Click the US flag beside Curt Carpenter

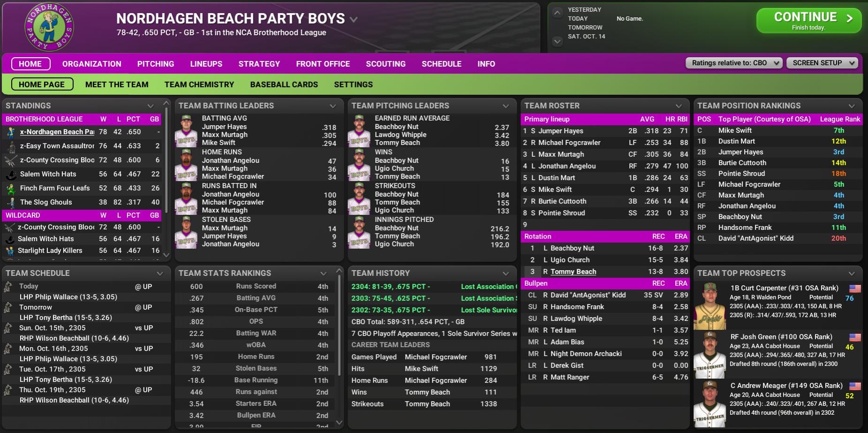[x=855, y=289]
